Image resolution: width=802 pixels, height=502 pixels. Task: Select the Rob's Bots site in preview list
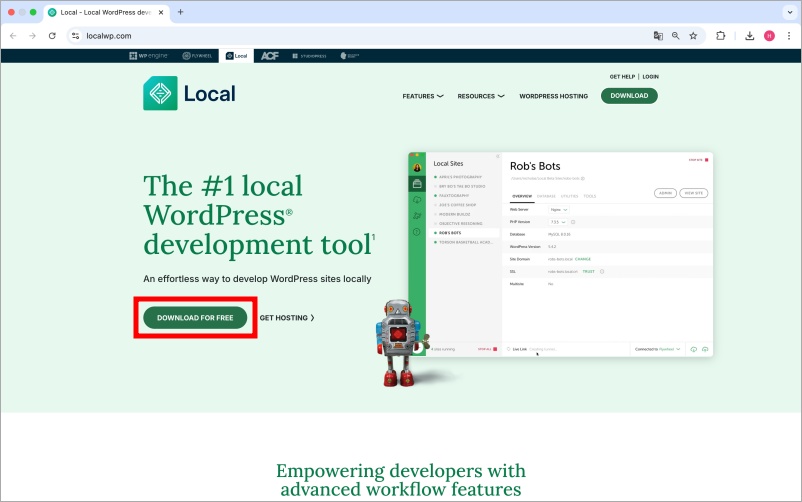pos(463,233)
